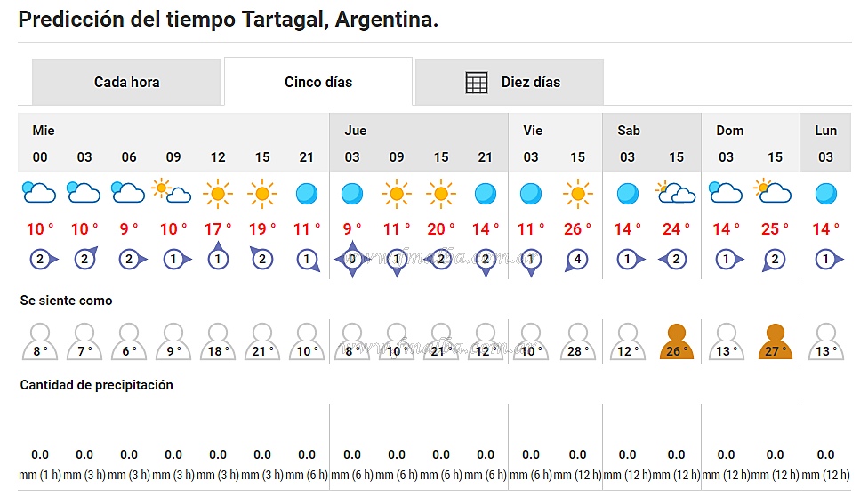Select the Sab day header
868x497 pixels.
(x=629, y=131)
